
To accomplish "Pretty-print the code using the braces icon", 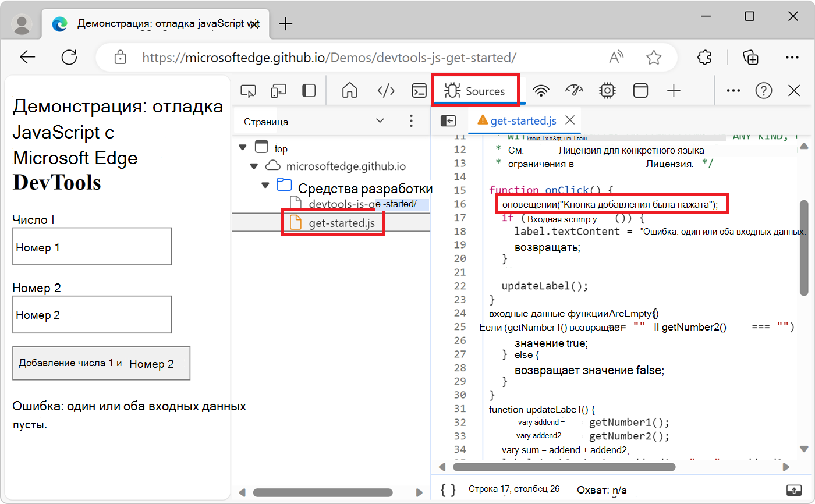I will coord(448,489).
